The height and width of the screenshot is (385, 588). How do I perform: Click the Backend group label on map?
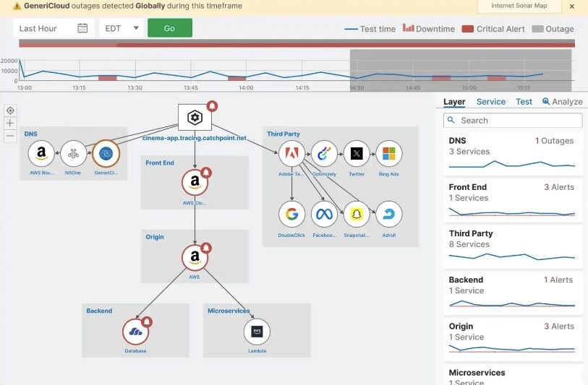(x=99, y=311)
